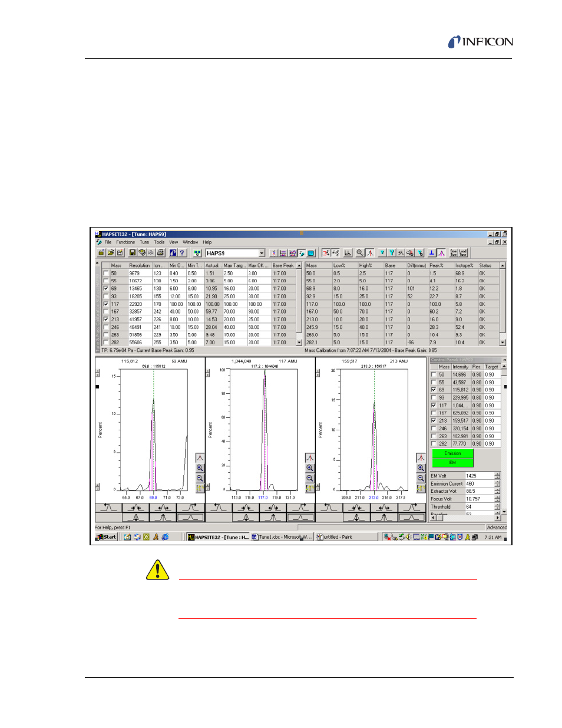Screen dimensions: 562x728
Task: Click the Threshold spinner arrows
Action: [497, 506]
